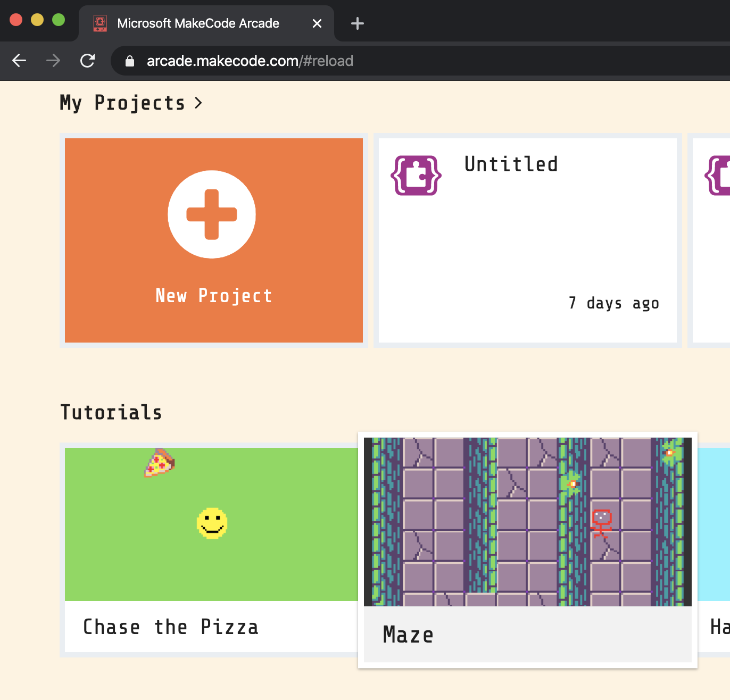Click the MakeCode Arcade favicon on the browser tab
Image resolution: width=730 pixels, height=700 pixels.
point(99,23)
